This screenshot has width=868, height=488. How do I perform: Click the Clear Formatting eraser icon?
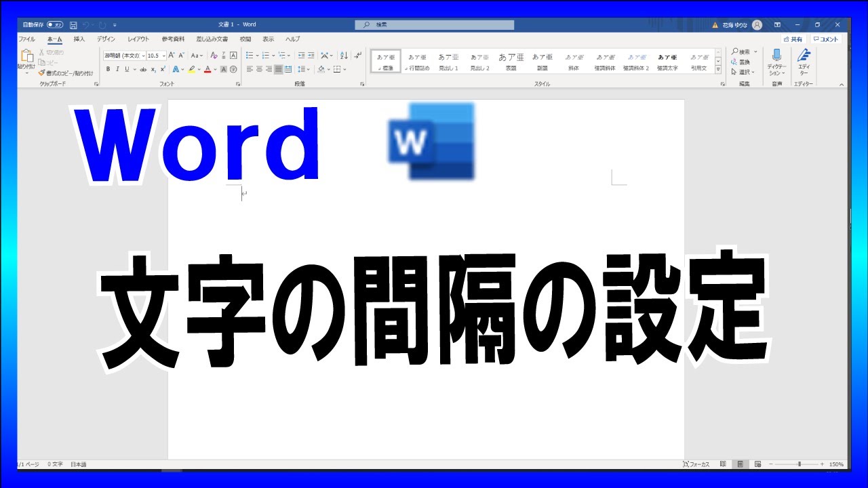pyautogui.click(x=214, y=56)
